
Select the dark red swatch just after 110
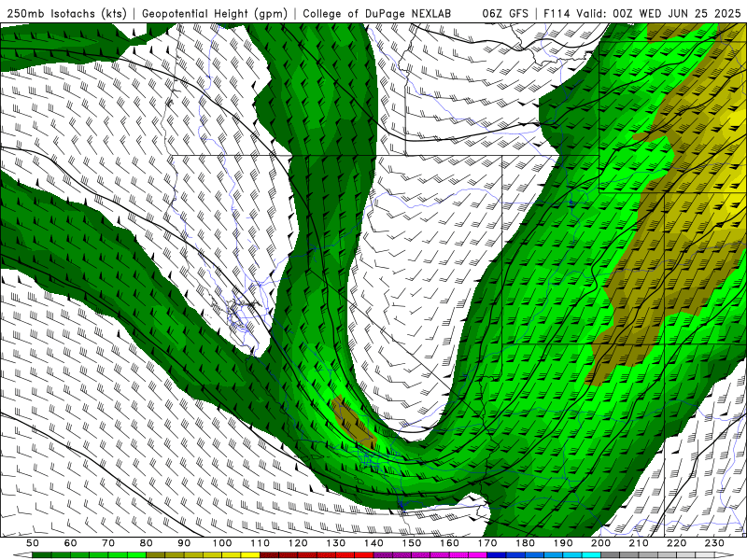tap(269, 555)
